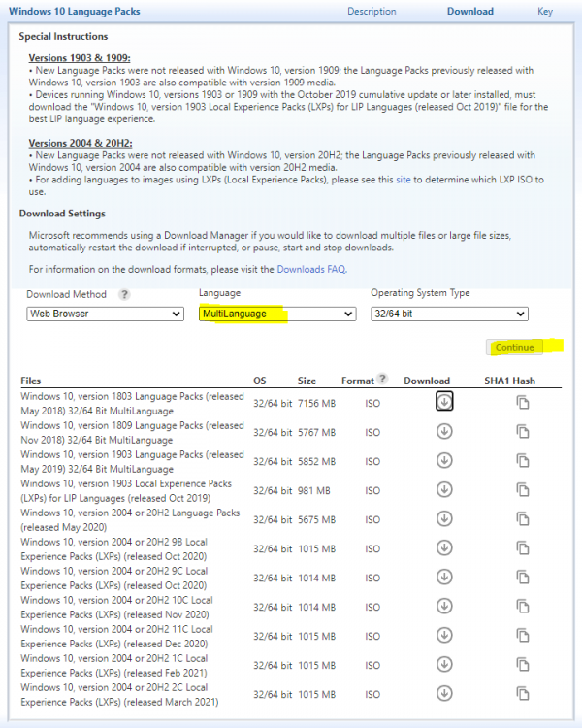Click the 5852 MB size value
The width and height of the screenshot is (582, 728).
[x=316, y=461]
